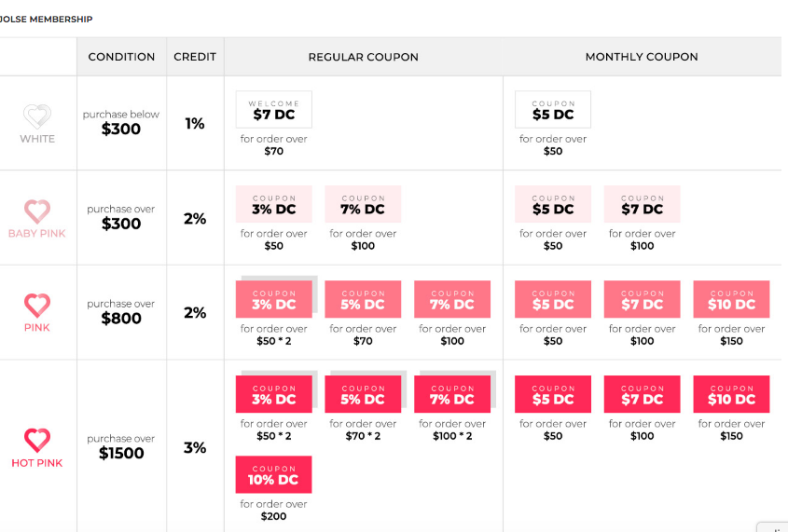Click Hot Pink 10% DC coupon
This screenshot has width=788, height=532.
(274, 474)
